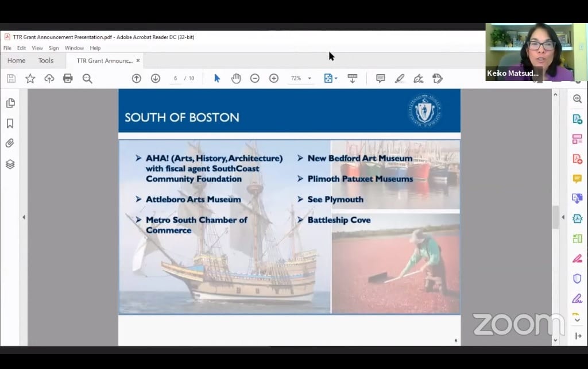
Task: Click the Print file icon
Action: 68,78
